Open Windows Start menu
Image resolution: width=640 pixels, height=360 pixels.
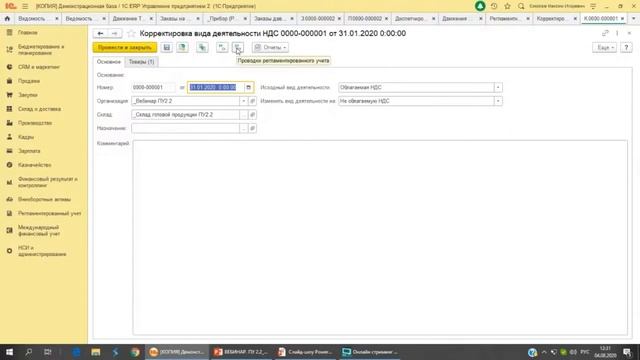(x=9, y=352)
